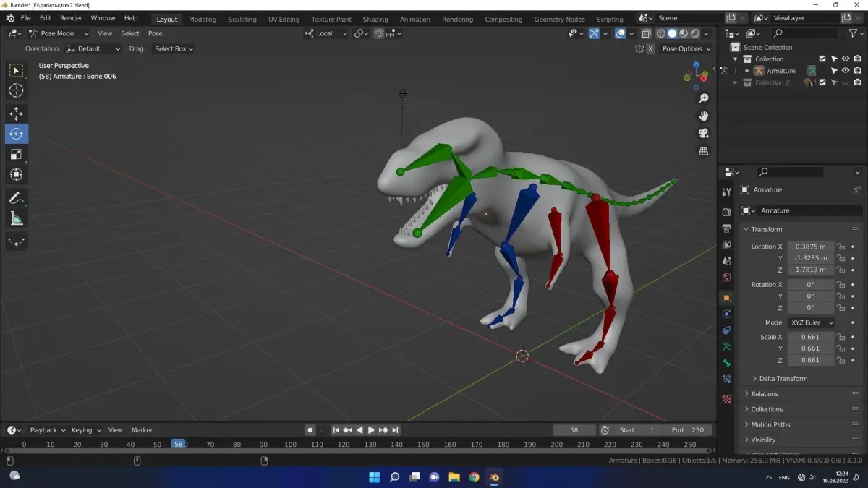Open Blender from the Windows taskbar
Viewport: 868px width, 488px height.
pyautogui.click(x=494, y=477)
